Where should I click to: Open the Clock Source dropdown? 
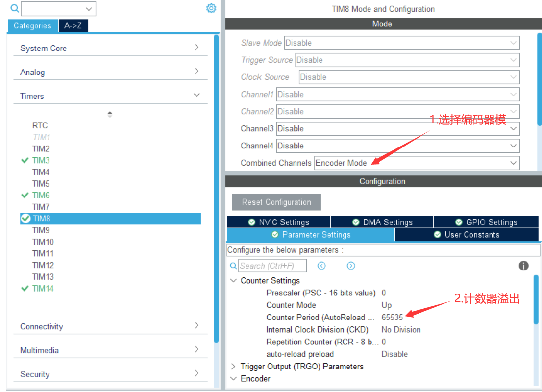(409, 77)
